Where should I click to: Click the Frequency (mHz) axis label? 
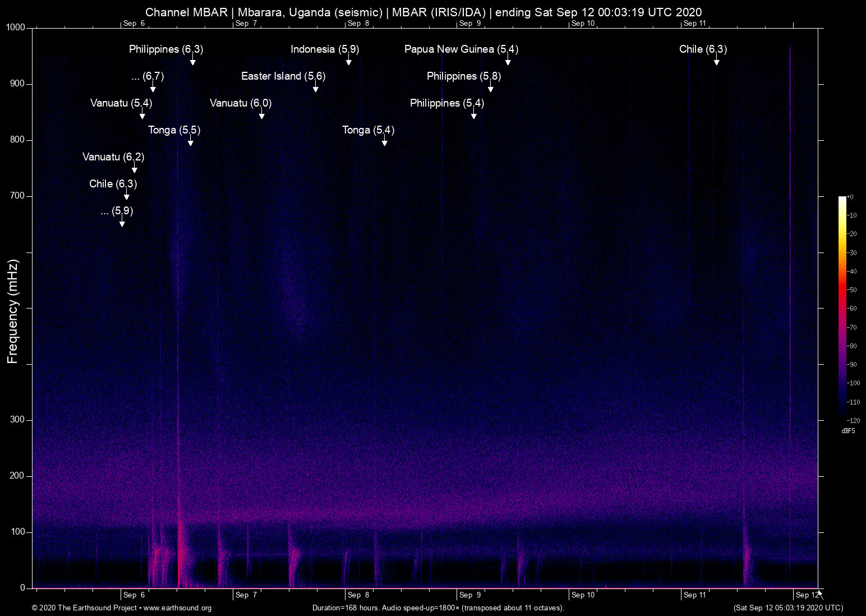click(x=13, y=311)
